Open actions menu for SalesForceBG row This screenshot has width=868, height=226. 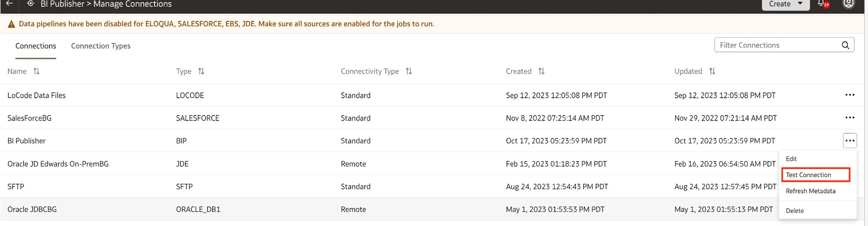849,118
